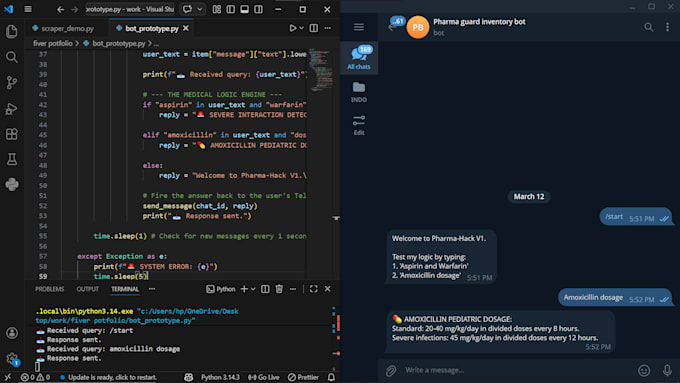Open the panel more views ellipsis
This screenshot has width=680, height=383.
point(152,289)
